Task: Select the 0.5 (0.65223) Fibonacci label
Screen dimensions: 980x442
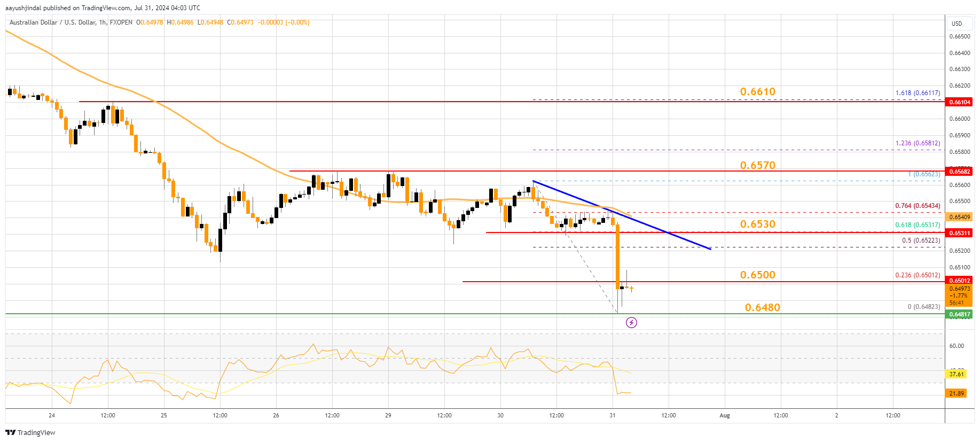Action: tap(921, 241)
